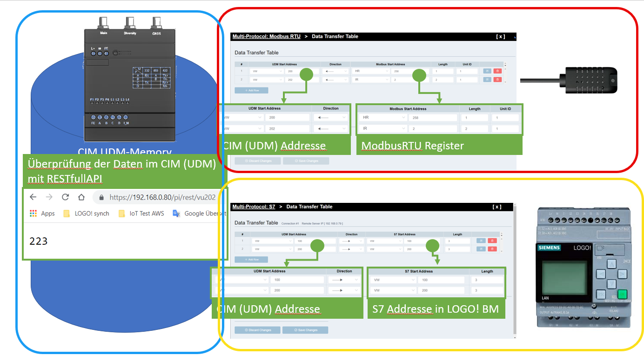
Task: Open the LOGO! synch bookmark folder
Action: coord(86,214)
